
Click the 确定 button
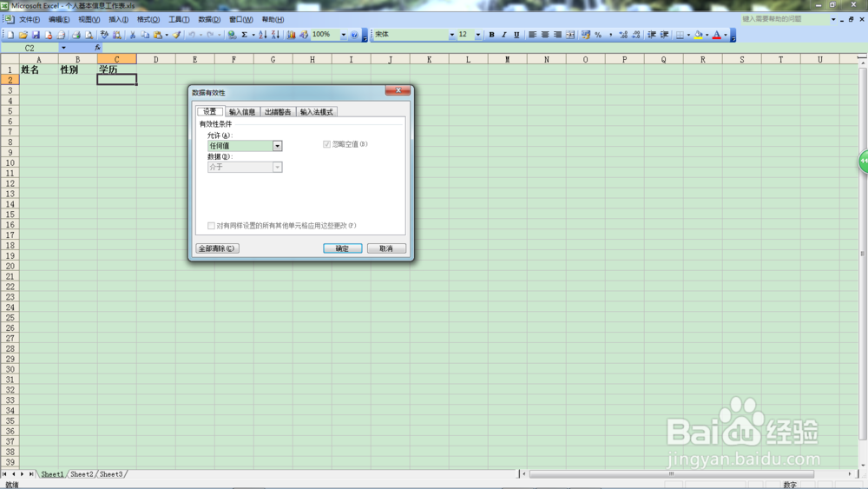tap(343, 248)
